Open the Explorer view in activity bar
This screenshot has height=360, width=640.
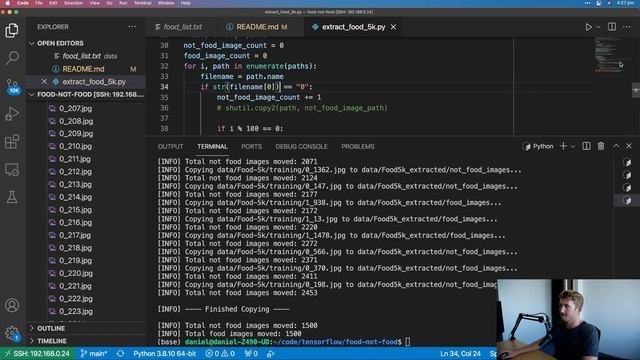[12, 30]
